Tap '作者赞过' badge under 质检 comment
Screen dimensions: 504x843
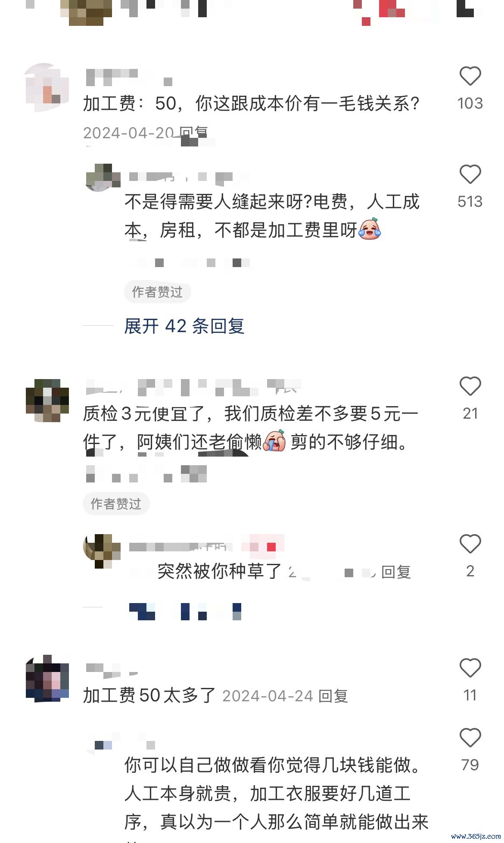click(116, 504)
